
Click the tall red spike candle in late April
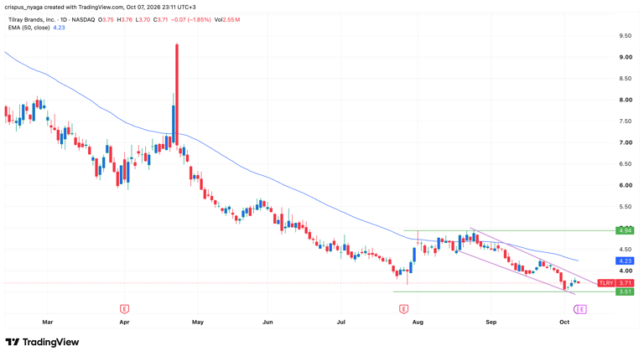point(177,95)
